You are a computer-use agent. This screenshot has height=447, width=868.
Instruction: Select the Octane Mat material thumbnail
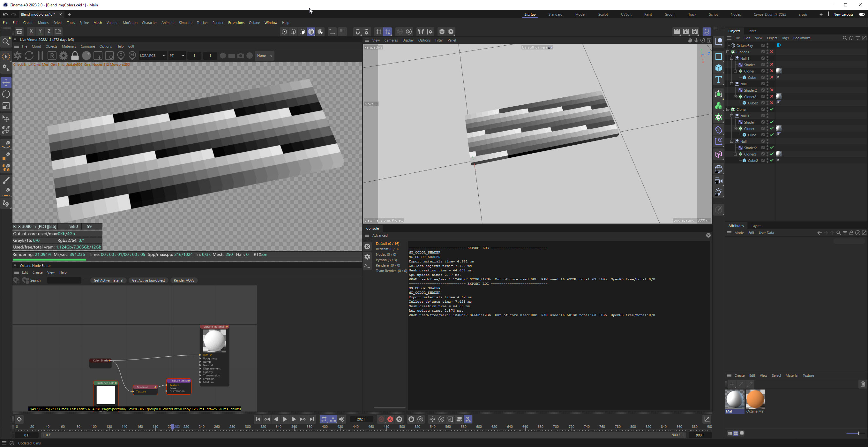pos(755,399)
